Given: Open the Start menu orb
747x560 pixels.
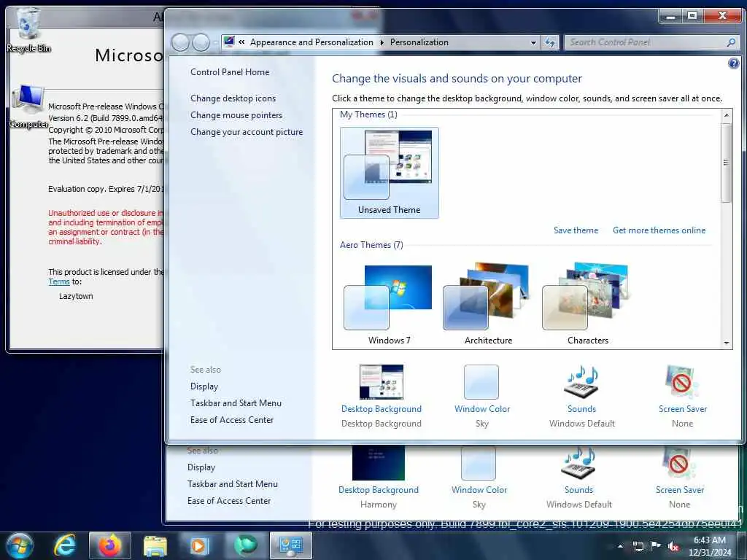Looking at the screenshot, I should pos(19,545).
